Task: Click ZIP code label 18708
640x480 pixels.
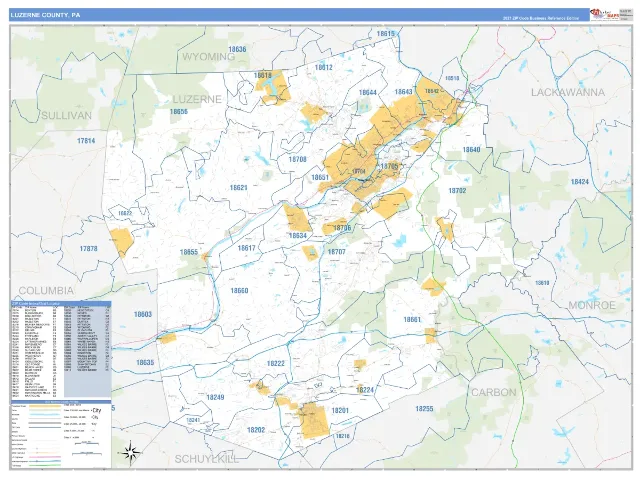Action: (297, 159)
